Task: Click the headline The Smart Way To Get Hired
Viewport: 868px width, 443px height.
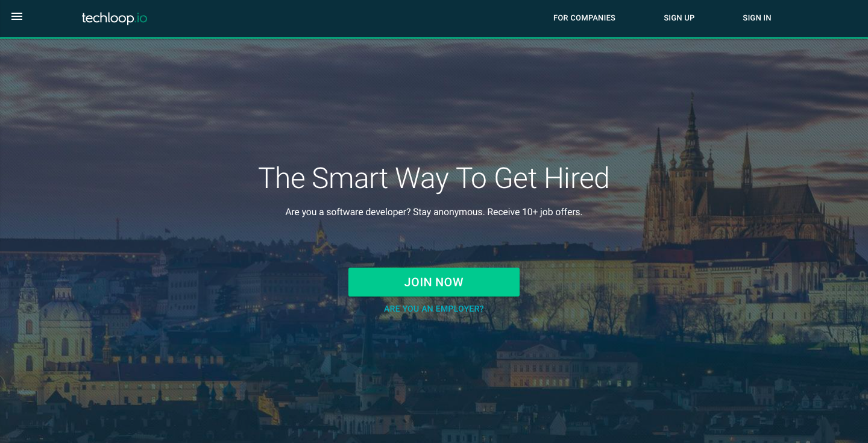Action: coord(433,178)
